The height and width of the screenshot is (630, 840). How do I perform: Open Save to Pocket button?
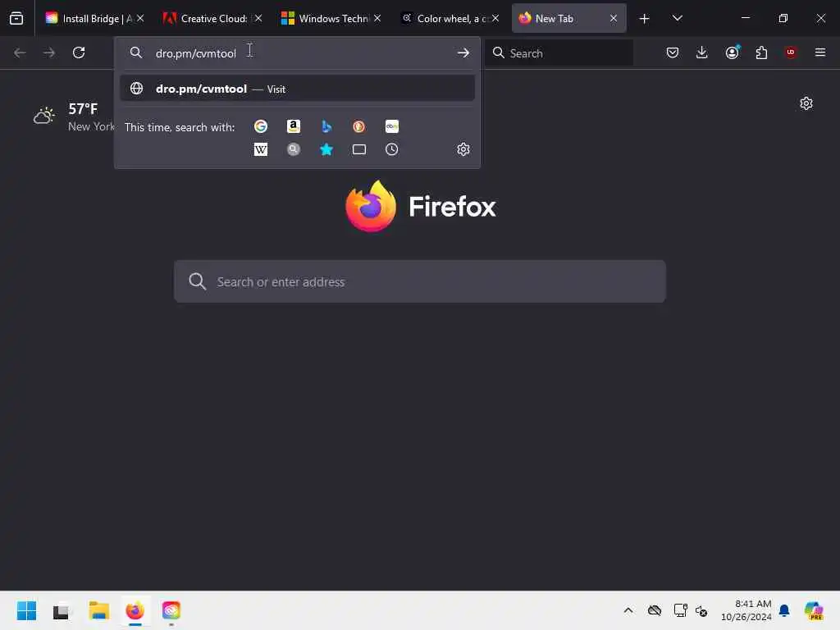point(673,52)
